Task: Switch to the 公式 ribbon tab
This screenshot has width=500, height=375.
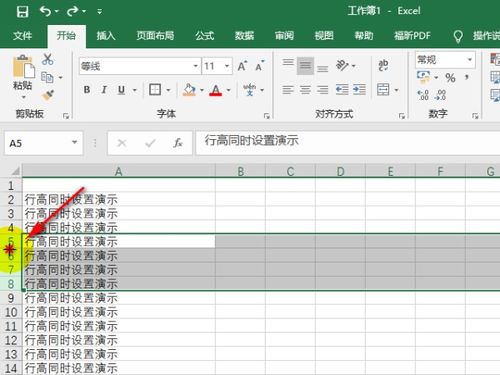Action: (205, 36)
